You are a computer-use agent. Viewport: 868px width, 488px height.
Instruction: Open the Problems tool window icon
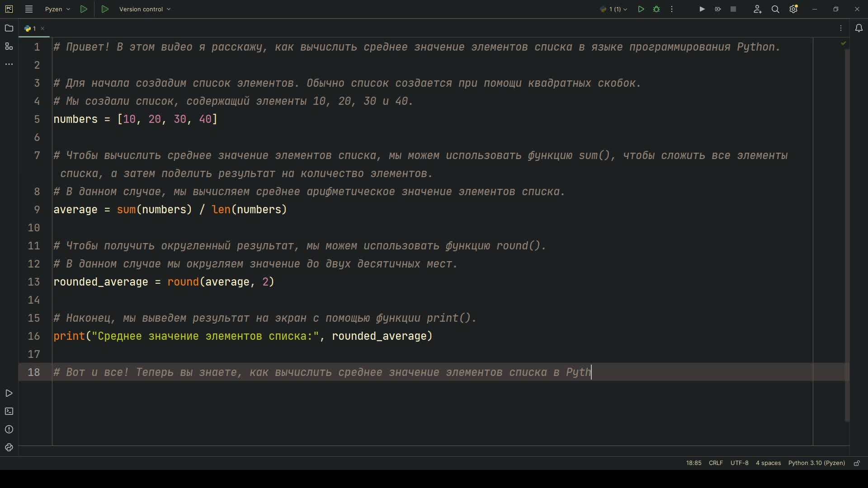(x=9, y=429)
